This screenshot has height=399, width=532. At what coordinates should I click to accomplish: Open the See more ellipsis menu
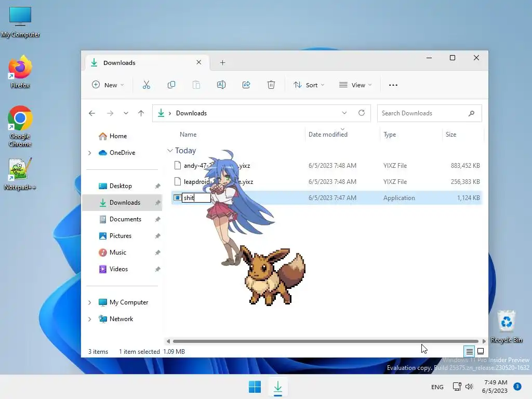(x=393, y=85)
